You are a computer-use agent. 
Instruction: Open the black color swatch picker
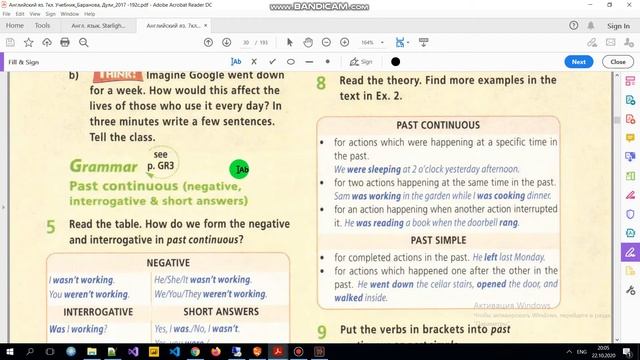[x=395, y=62]
